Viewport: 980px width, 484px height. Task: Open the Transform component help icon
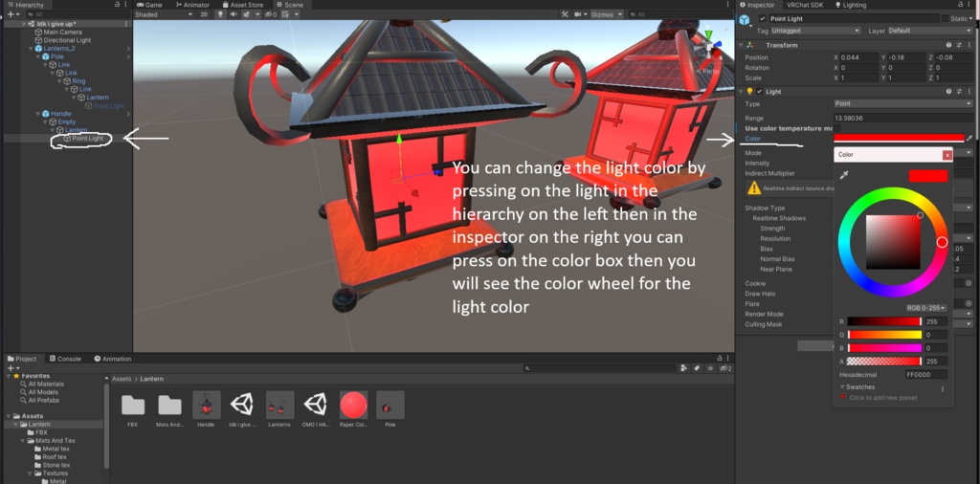click(x=948, y=45)
